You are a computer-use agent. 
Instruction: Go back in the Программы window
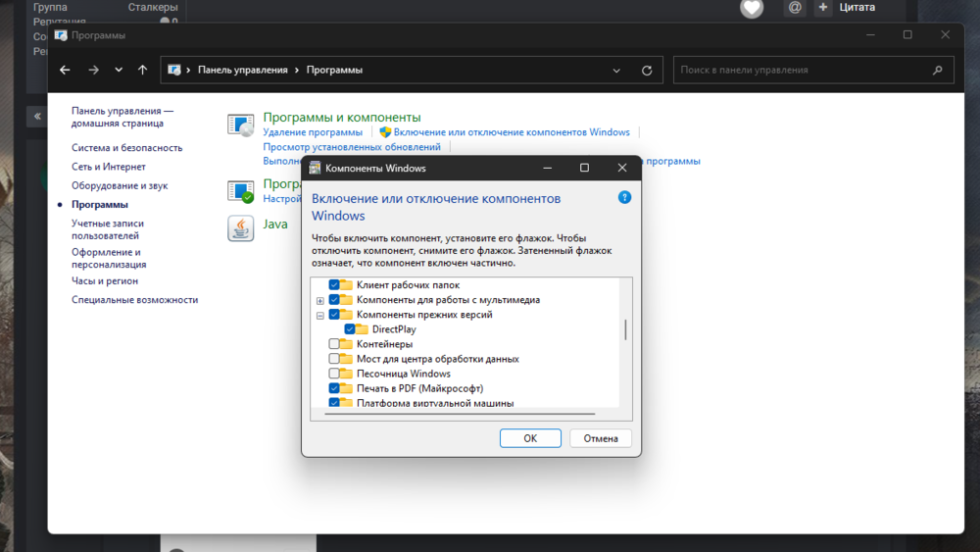pos(65,70)
